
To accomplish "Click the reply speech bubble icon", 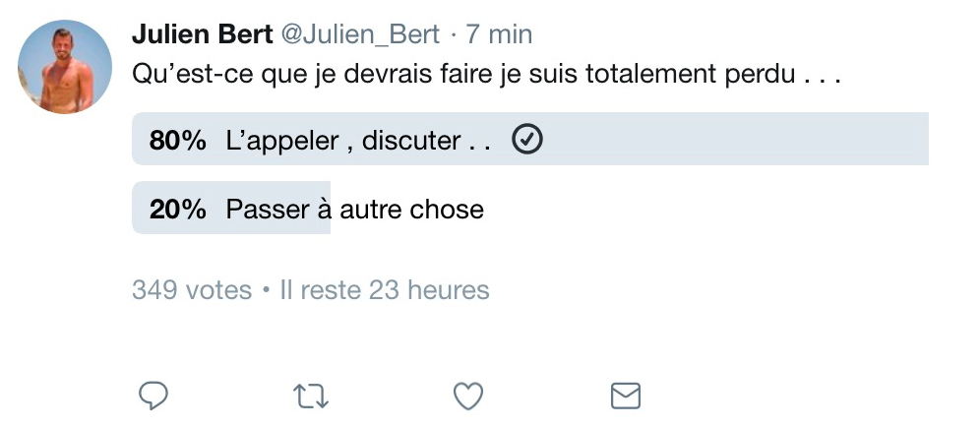I will coord(153,396).
